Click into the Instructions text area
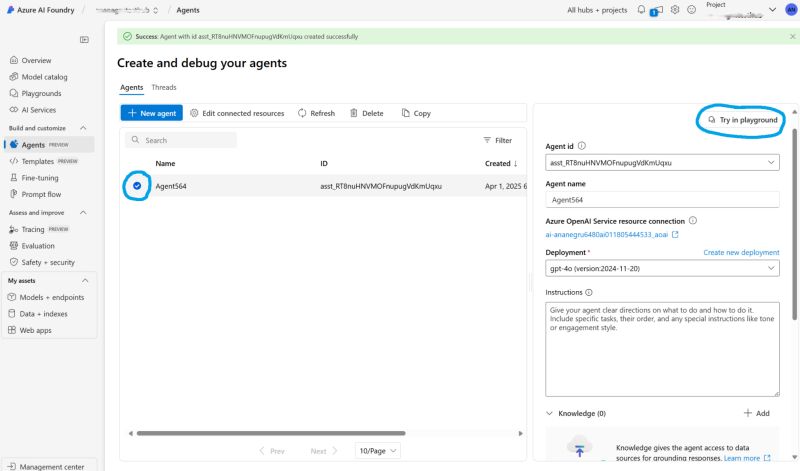Screen dimensions: 800x471 pyautogui.click(x=662, y=350)
